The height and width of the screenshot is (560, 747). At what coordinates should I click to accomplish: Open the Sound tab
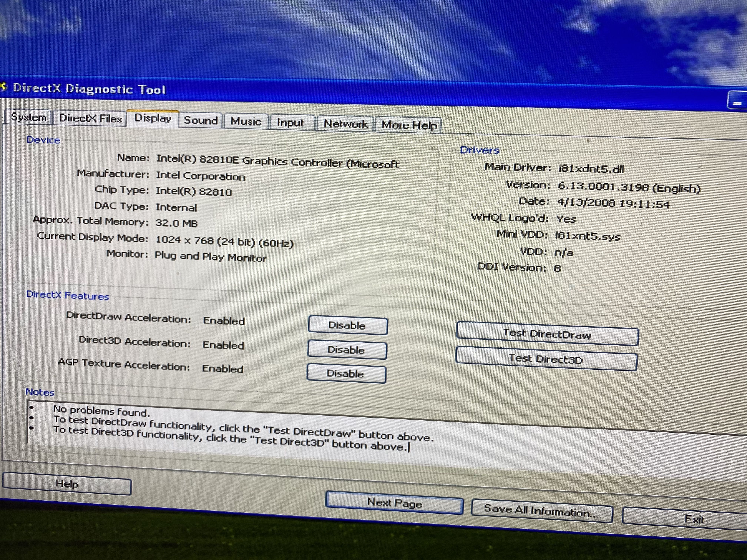[x=201, y=120]
